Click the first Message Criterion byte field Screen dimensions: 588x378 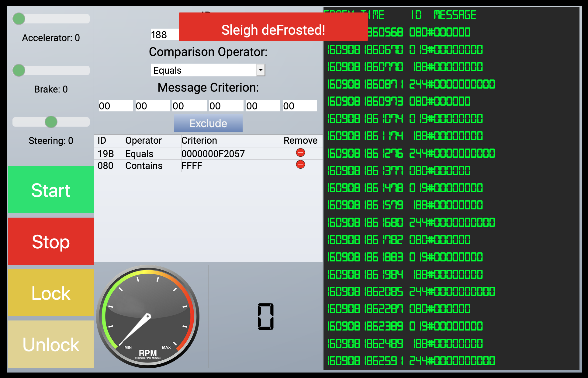coord(116,106)
